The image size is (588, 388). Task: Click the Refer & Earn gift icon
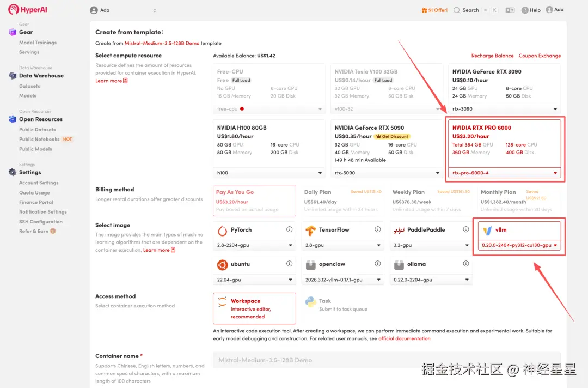53,231
